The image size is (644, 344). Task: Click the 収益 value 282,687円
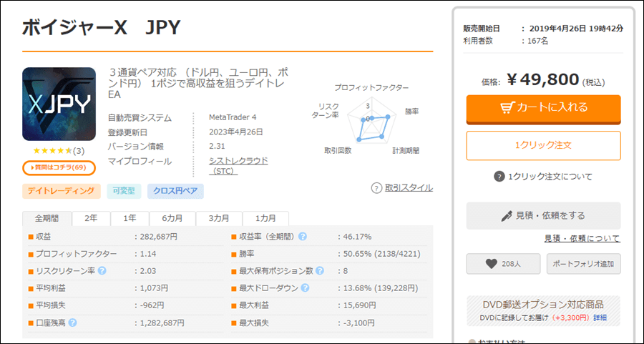(159, 237)
